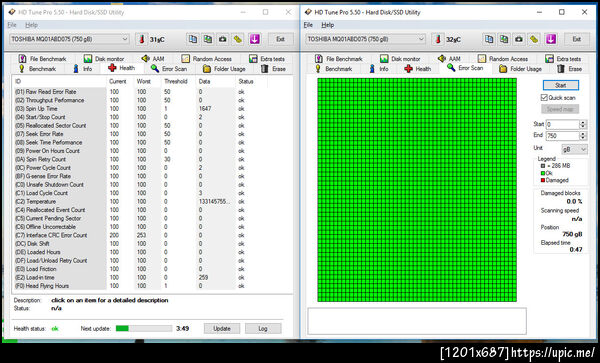Click the disabled Speed map button
Viewport: 600px width, 363px height.
coord(560,109)
